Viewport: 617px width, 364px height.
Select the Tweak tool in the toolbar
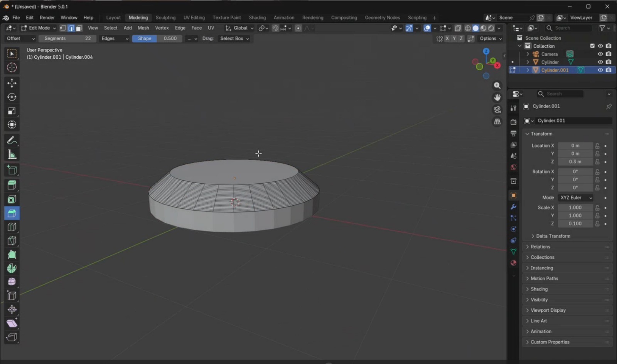click(x=12, y=54)
